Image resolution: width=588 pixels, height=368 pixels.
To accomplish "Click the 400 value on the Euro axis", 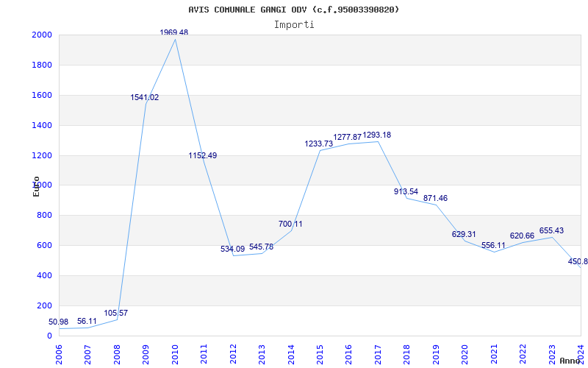I will pyautogui.click(x=44, y=275).
